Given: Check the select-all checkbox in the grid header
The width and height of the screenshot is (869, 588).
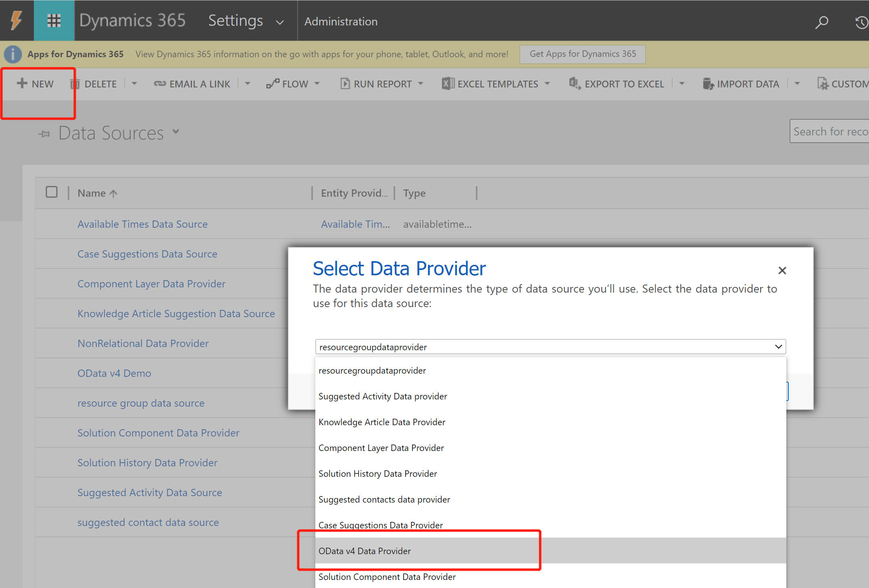Looking at the screenshot, I should (52, 192).
